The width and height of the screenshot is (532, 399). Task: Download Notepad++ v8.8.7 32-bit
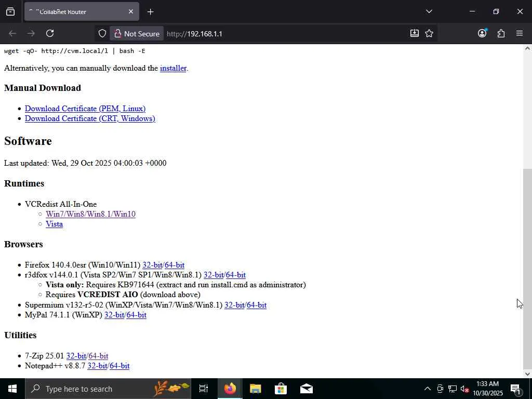[x=97, y=366]
